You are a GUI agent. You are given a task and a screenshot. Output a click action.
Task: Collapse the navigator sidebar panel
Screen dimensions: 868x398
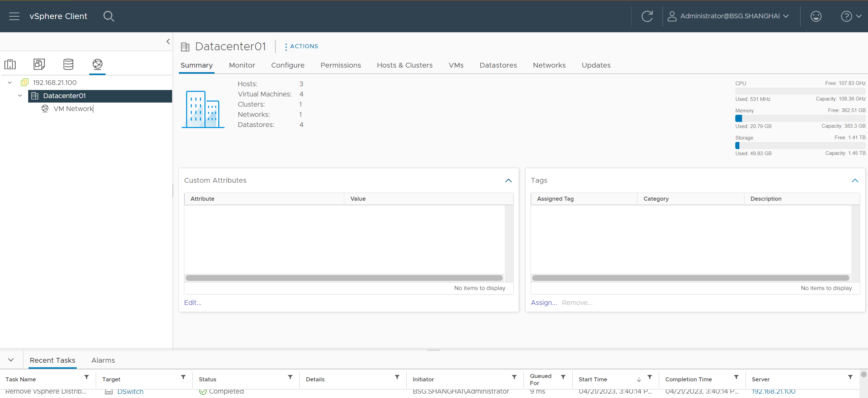pos(168,41)
